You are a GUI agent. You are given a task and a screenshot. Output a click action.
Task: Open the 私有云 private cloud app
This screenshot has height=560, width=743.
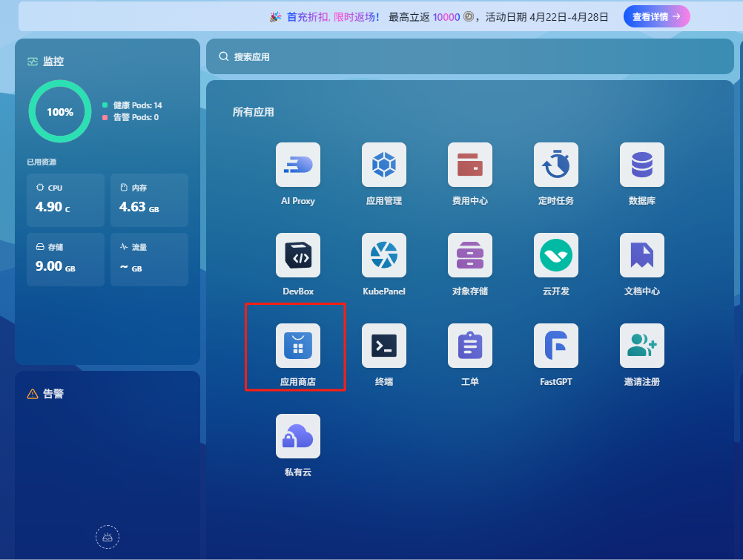297,436
